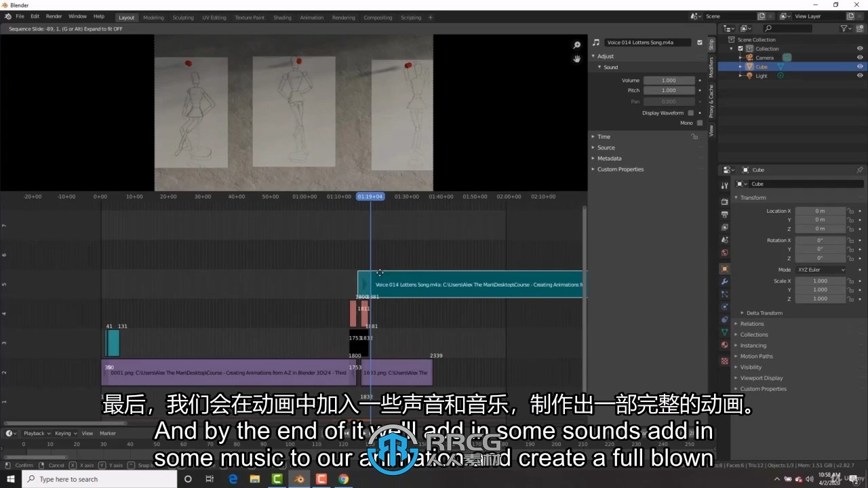The width and height of the screenshot is (868, 488).
Task: Click the Light data icon in outliner
Action: click(x=781, y=75)
